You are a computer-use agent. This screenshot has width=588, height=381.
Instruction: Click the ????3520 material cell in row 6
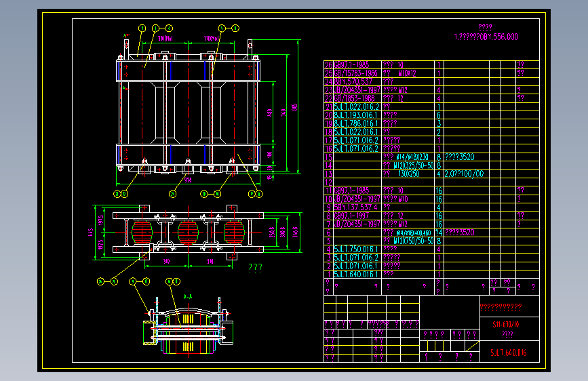click(460, 233)
